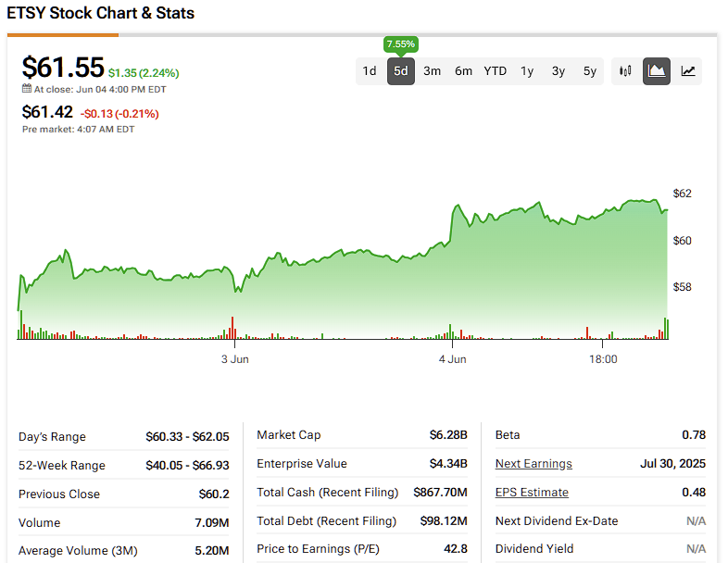Select the area chart view icon

click(x=657, y=71)
